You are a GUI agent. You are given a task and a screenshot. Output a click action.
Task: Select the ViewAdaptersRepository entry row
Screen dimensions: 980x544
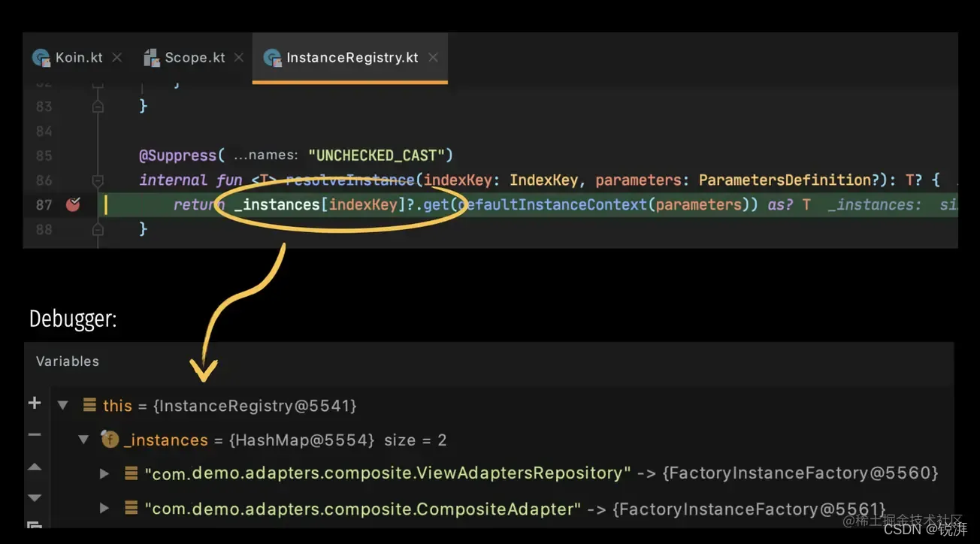click(x=502, y=473)
